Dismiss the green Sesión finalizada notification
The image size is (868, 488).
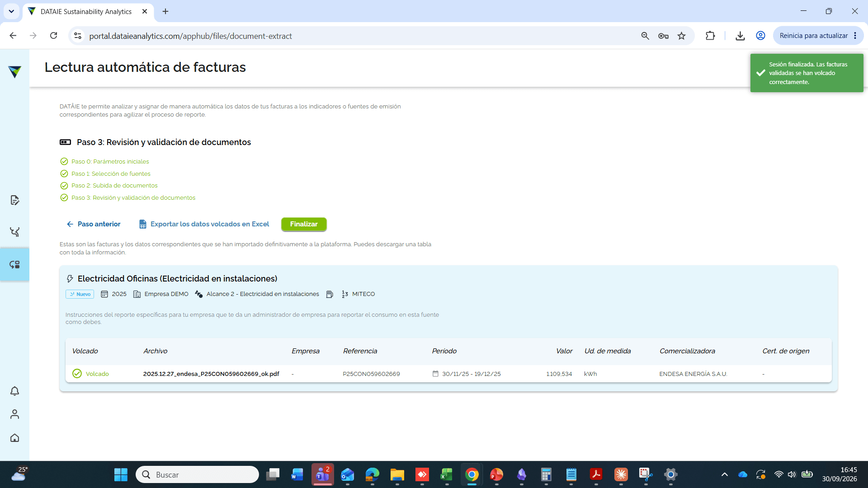pyautogui.click(x=807, y=73)
